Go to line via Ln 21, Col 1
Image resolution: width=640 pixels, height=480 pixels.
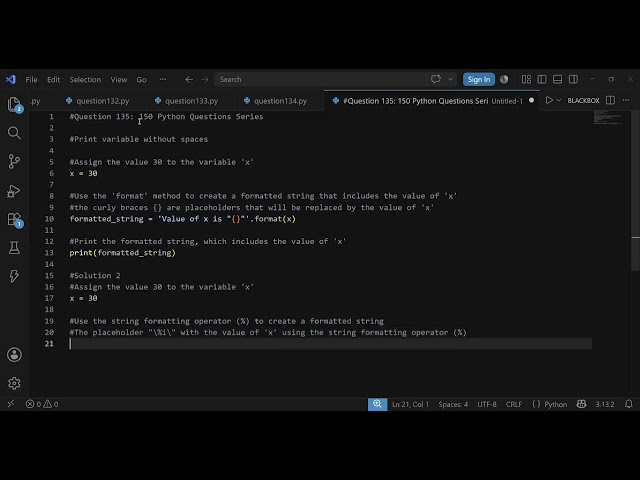(410, 404)
